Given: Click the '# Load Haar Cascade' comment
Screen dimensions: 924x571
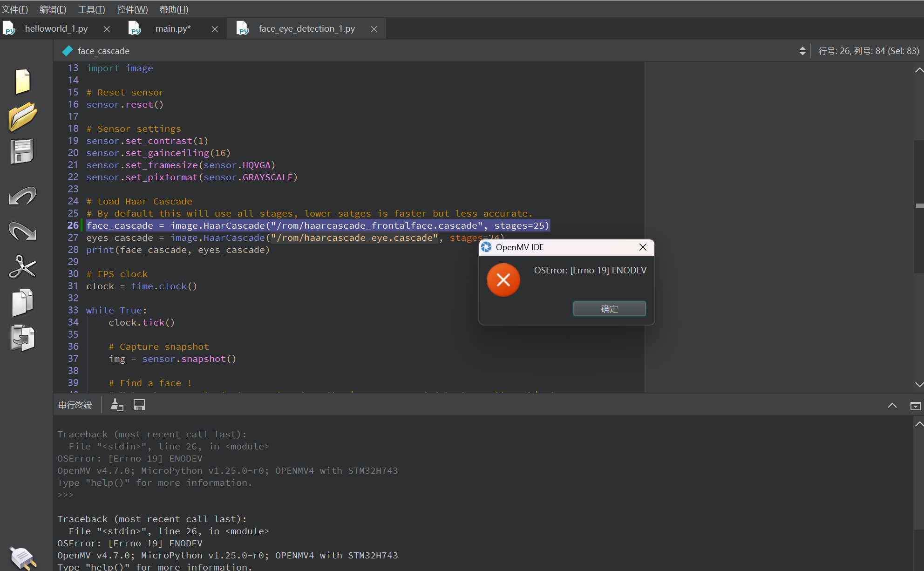Looking at the screenshot, I should (x=139, y=201).
